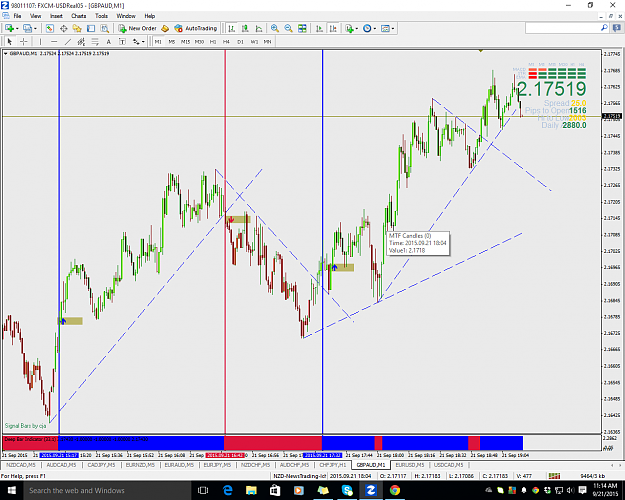Open the New Chart toolbar icon
This screenshot has width=625, height=500.
[9, 28]
